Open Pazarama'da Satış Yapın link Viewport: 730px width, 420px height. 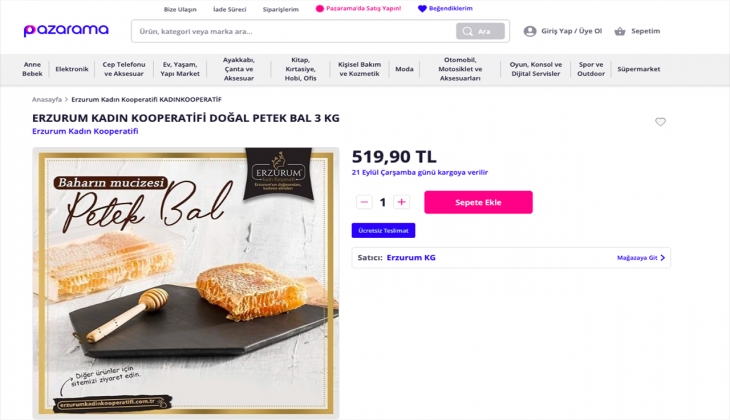coord(358,9)
